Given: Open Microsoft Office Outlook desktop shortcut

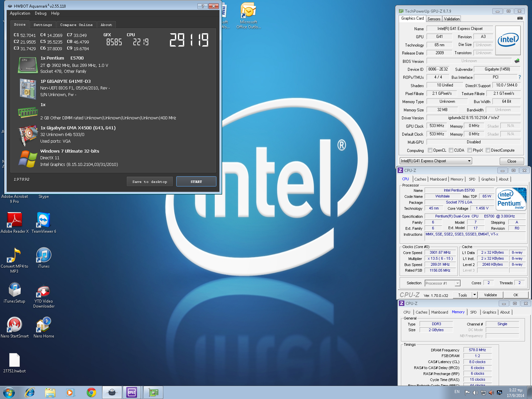Looking at the screenshot, I should [248, 16].
